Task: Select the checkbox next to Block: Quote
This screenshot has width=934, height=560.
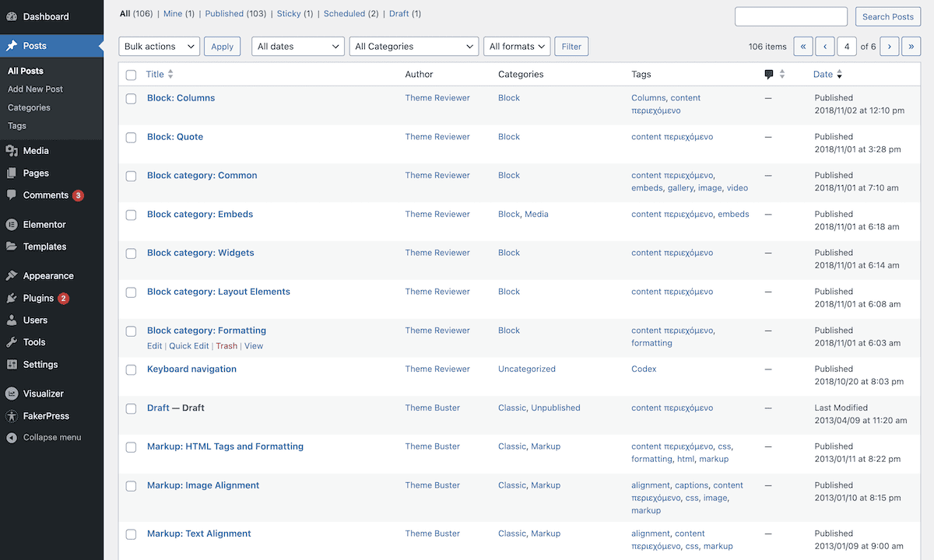Action: click(x=131, y=137)
